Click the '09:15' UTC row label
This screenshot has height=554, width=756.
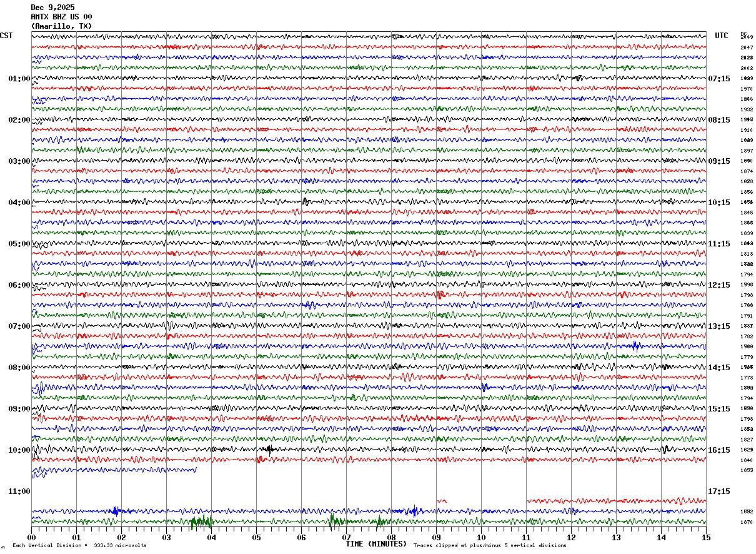719,161
